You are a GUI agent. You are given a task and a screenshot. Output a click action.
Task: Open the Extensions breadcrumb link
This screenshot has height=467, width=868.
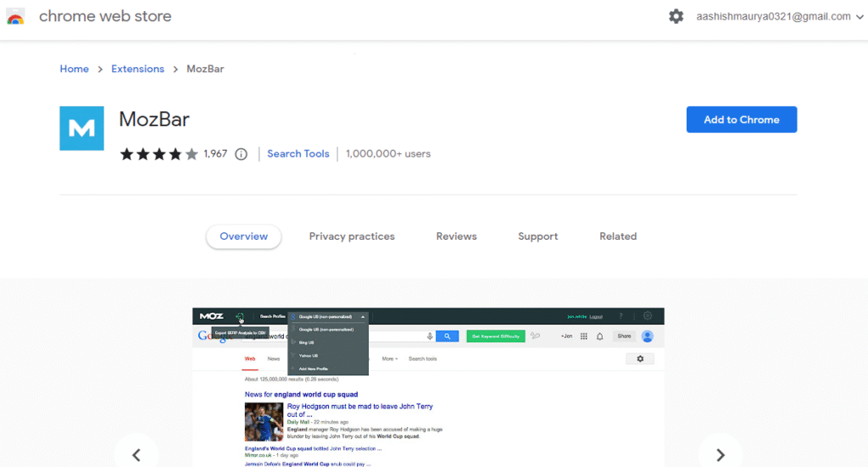pos(138,69)
